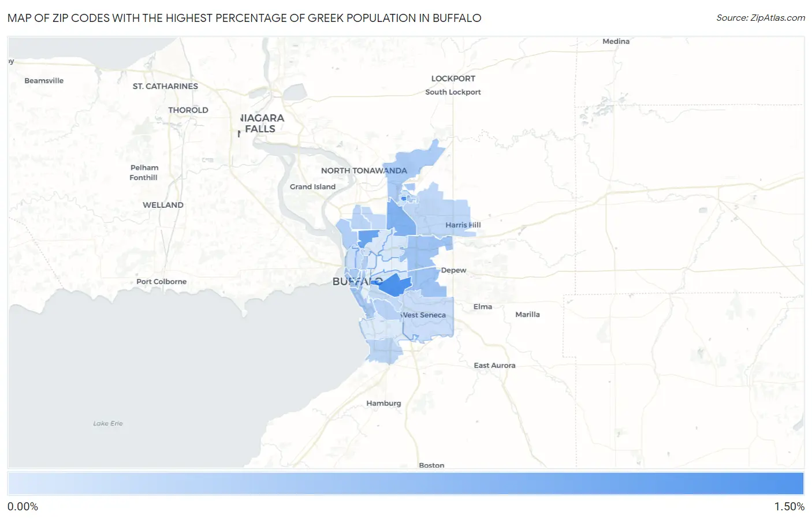Click the Depew town label
The image size is (812, 519).
(x=453, y=270)
